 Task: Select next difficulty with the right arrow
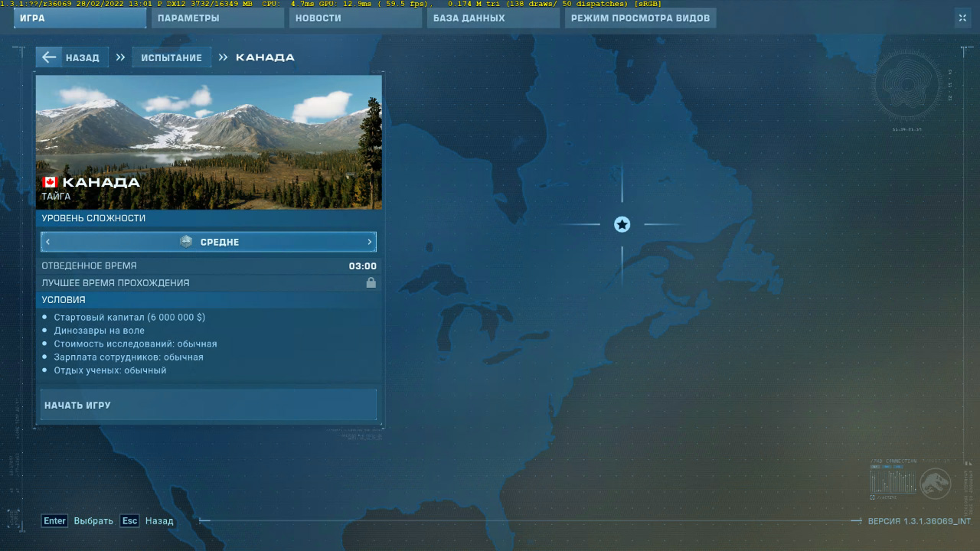pyautogui.click(x=369, y=242)
